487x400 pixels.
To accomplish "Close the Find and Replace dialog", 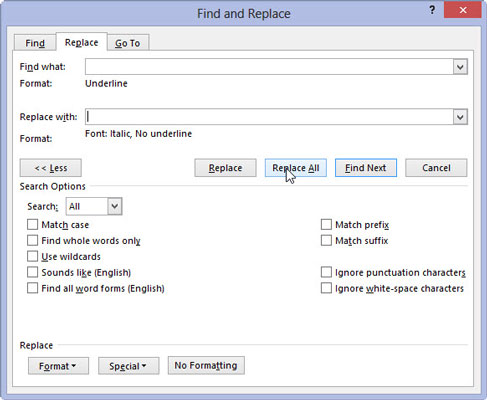I will [x=463, y=10].
